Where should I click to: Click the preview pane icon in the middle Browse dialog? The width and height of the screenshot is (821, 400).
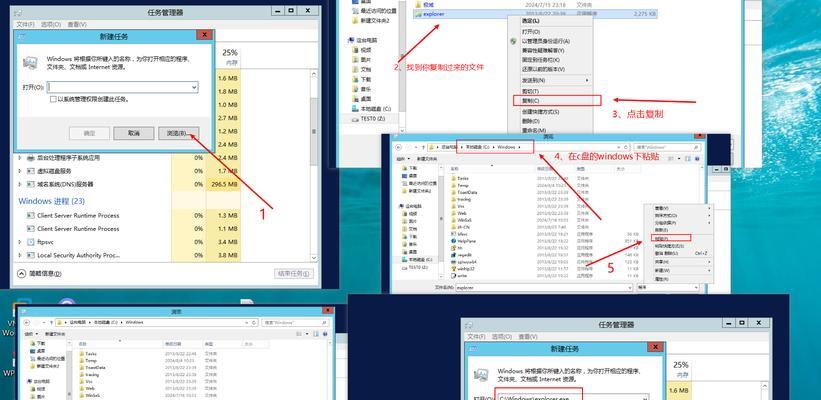point(687,158)
